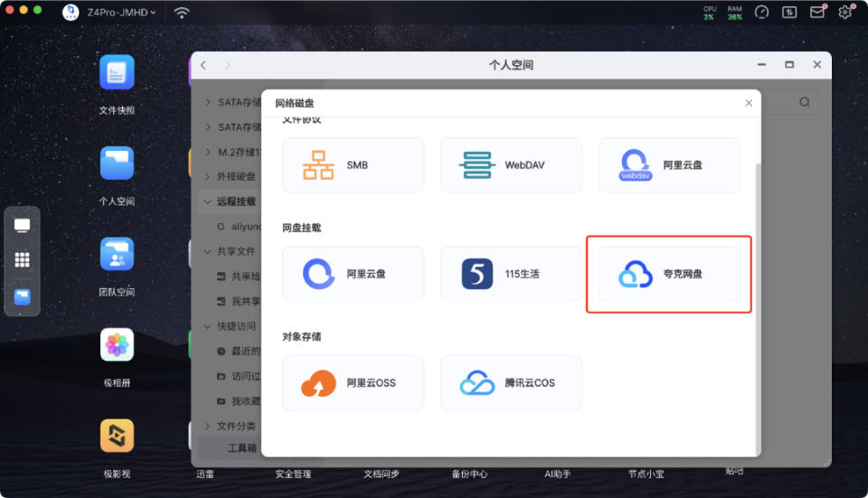
Task: Open the 迅雷 desktop app
Action: coord(205,474)
